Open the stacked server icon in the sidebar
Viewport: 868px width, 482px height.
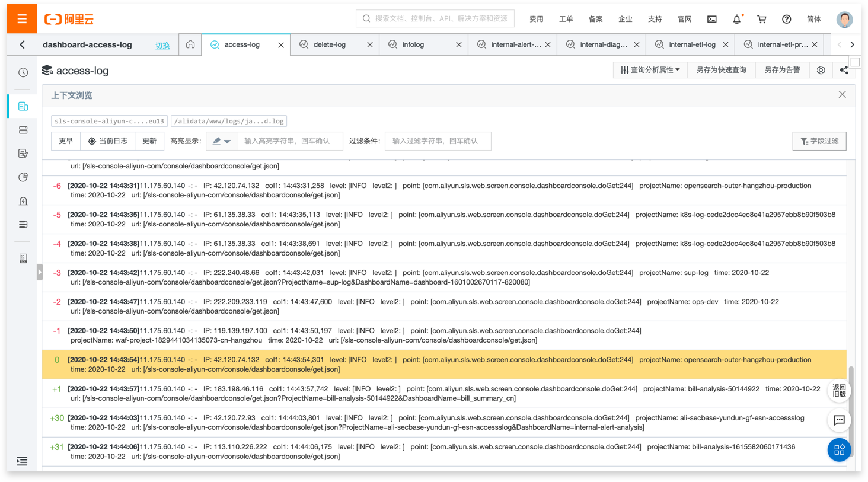tap(23, 130)
